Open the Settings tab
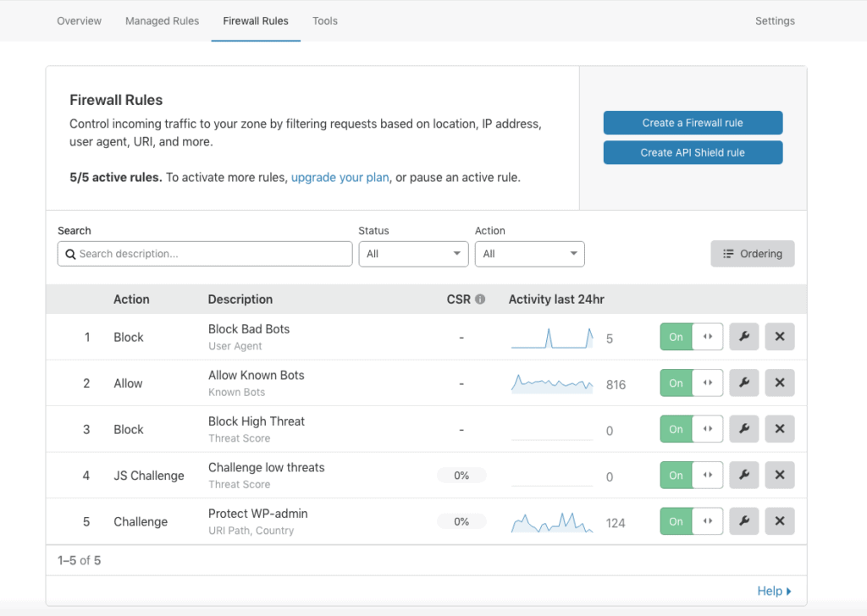The image size is (867, 616). coord(775,21)
